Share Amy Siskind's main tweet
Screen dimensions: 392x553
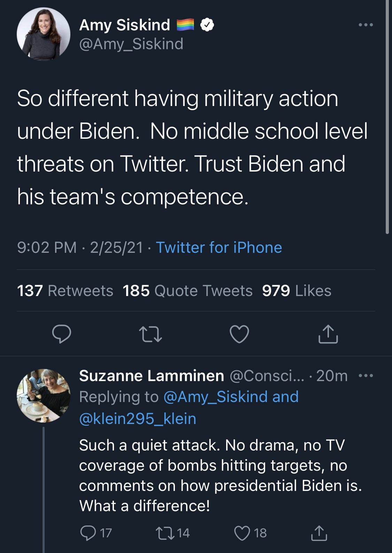pyautogui.click(x=328, y=334)
